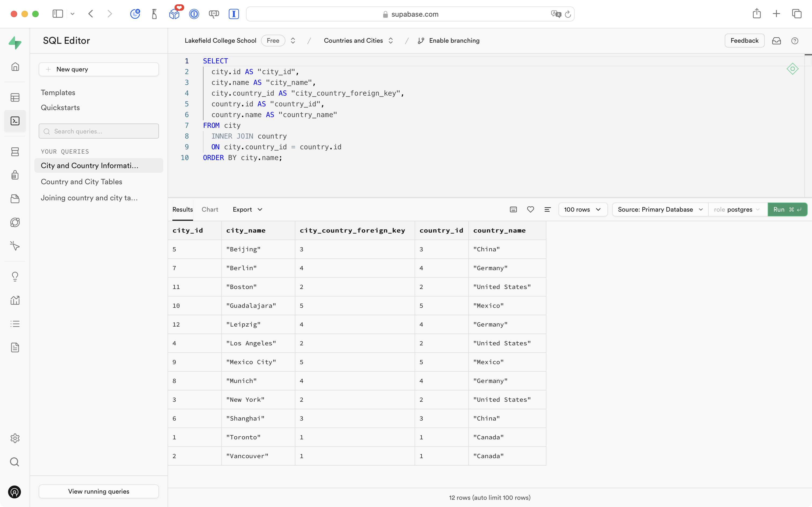This screenshot has width=812, height=507.
Task: Favorite the query with heart icon
Action: click(530, 209)
